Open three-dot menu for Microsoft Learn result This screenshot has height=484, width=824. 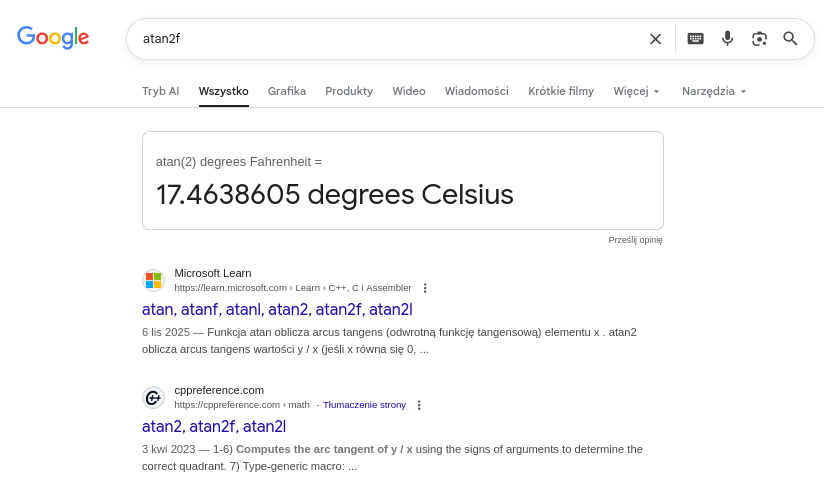click(425, 288)
